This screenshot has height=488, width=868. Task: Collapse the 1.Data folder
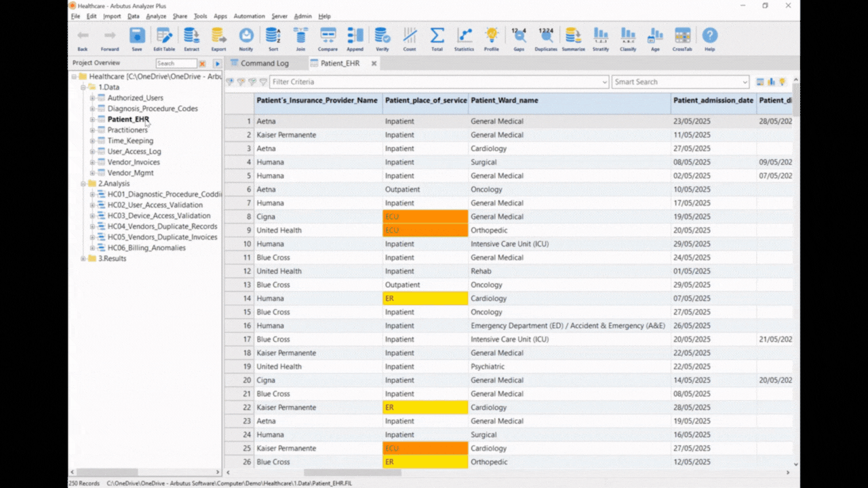[83, 87]
